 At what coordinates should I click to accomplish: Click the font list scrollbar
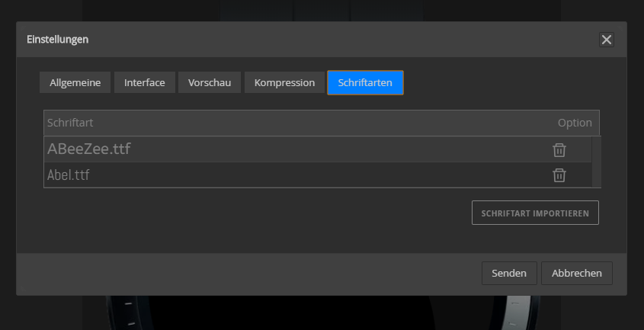[x=596, y=162]
